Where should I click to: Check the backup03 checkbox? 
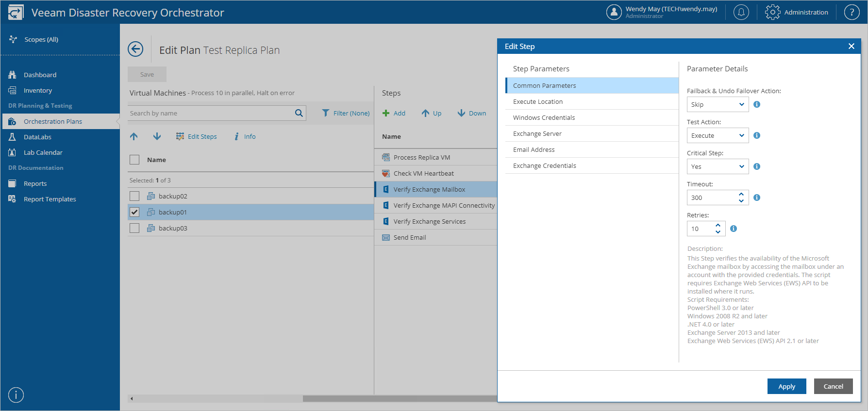(x=134, y=228)
